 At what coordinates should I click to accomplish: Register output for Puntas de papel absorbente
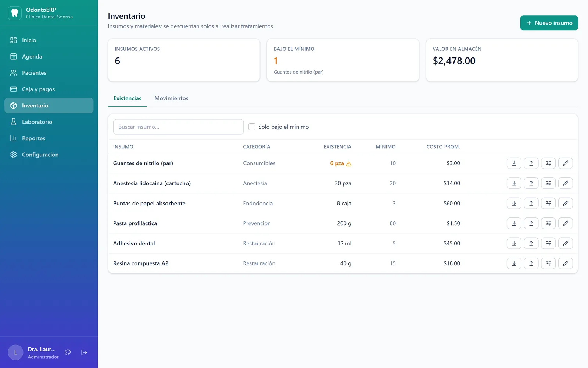531,203
